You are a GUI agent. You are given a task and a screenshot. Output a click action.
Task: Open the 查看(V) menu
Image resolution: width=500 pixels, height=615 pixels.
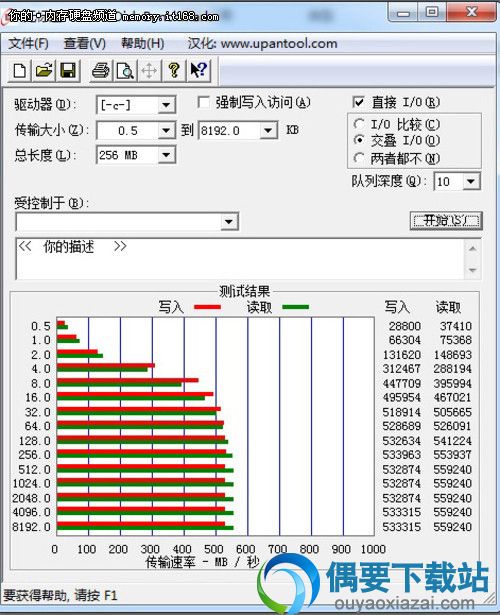coord(85,43)
